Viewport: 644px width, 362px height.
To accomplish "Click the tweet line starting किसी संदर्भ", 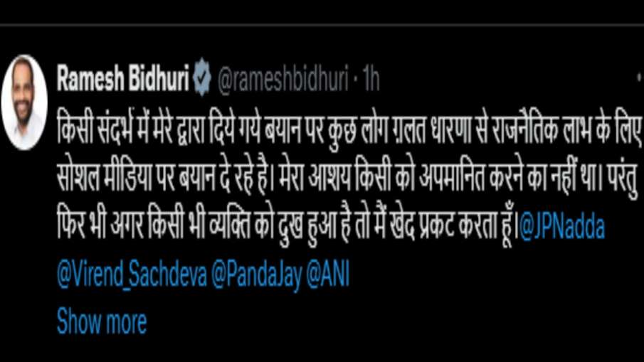I will click(349, 129).
